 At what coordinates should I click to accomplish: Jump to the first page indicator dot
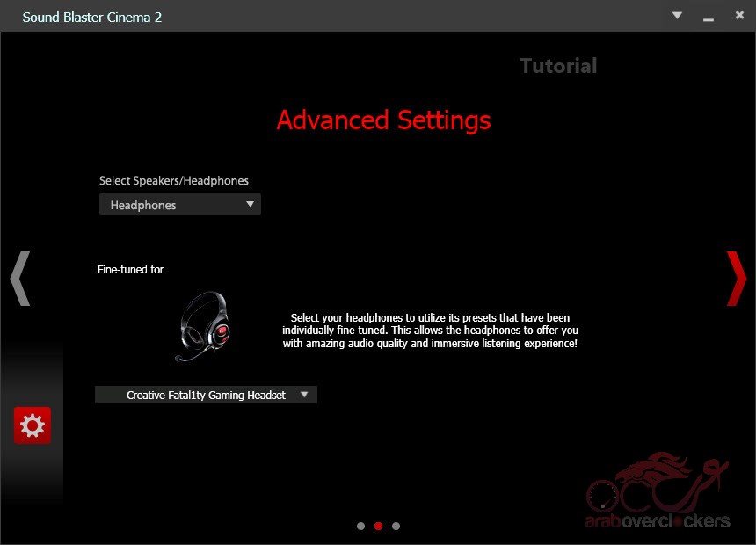tap(361, 526)
